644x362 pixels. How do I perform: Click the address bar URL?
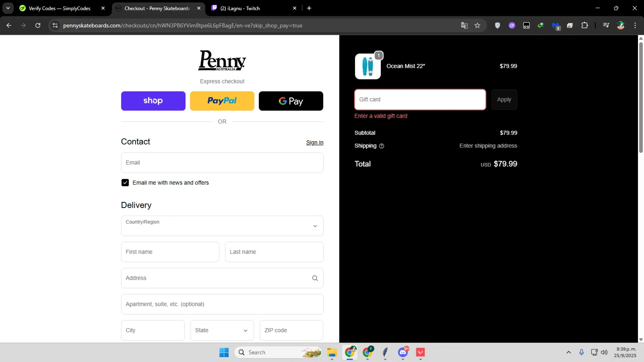click(182, 25)
